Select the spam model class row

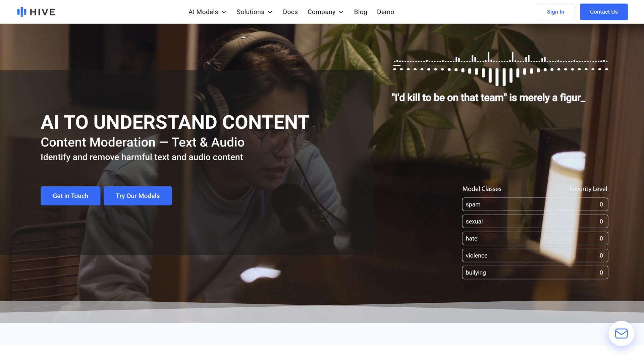pyautogui.click(x=535, y=204)
